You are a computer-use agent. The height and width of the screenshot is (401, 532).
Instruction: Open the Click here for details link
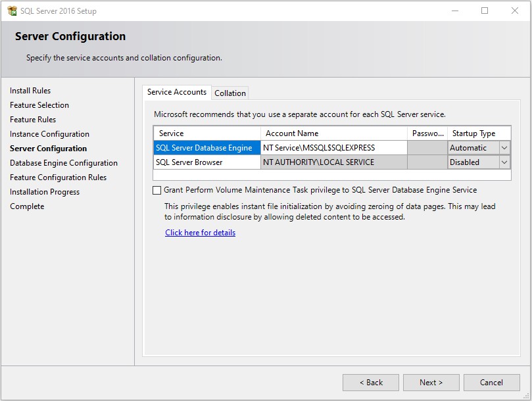[200, 233]
